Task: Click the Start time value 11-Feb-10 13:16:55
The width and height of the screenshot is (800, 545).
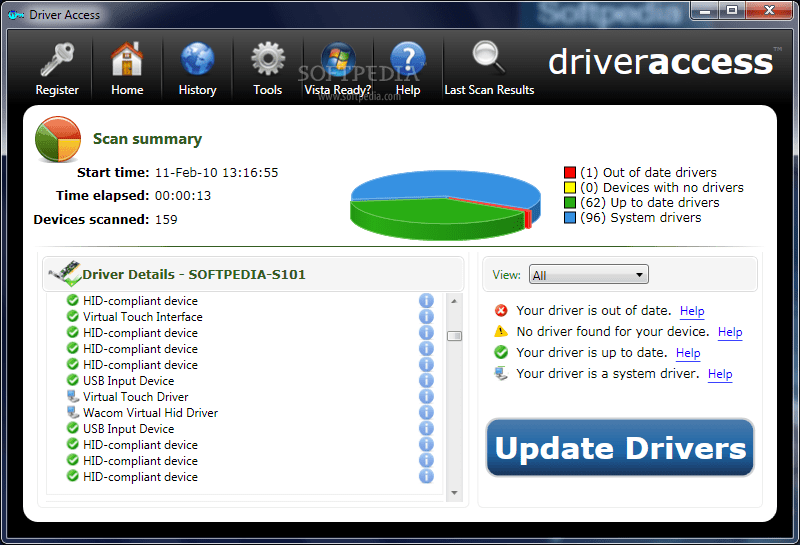Action: (216, 172)
